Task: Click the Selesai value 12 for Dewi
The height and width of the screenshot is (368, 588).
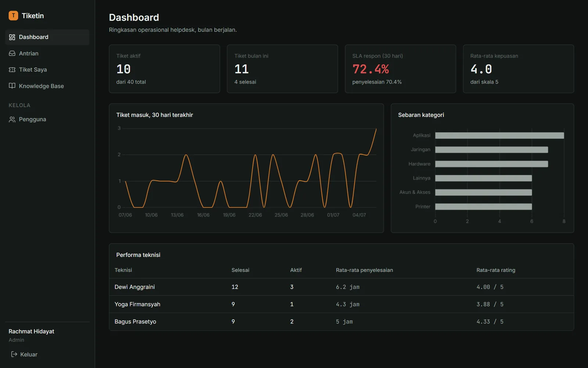Action: (235, 287)
